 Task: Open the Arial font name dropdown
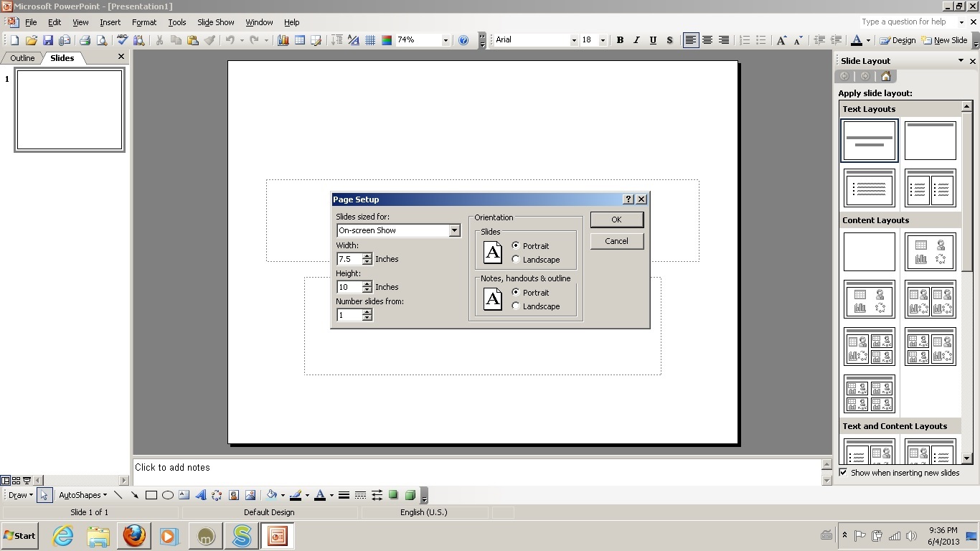point(573,40)
